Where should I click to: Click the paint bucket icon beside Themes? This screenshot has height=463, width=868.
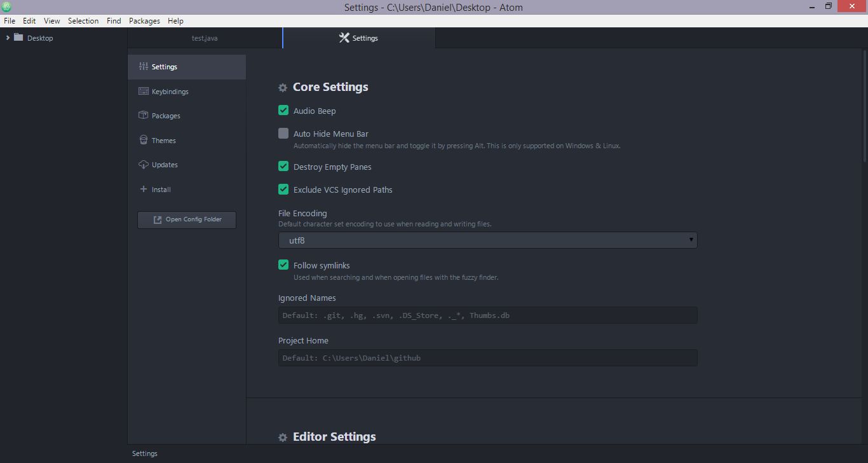(143, 140)
